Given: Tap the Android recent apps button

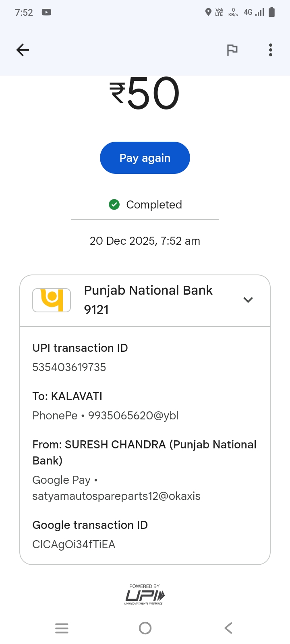Looking at the screenshot, I should coord(62,628).
